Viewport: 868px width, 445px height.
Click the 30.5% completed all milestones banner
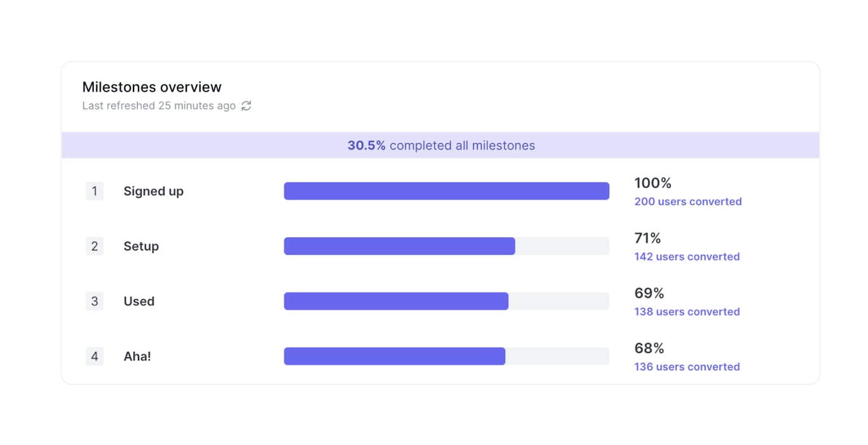(x=440, y=146)
